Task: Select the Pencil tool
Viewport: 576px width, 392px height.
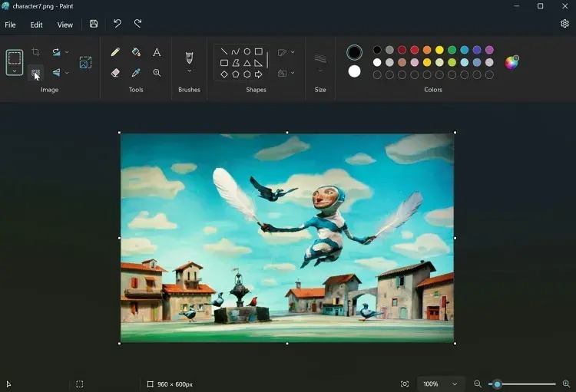Action: click(115, 52)
